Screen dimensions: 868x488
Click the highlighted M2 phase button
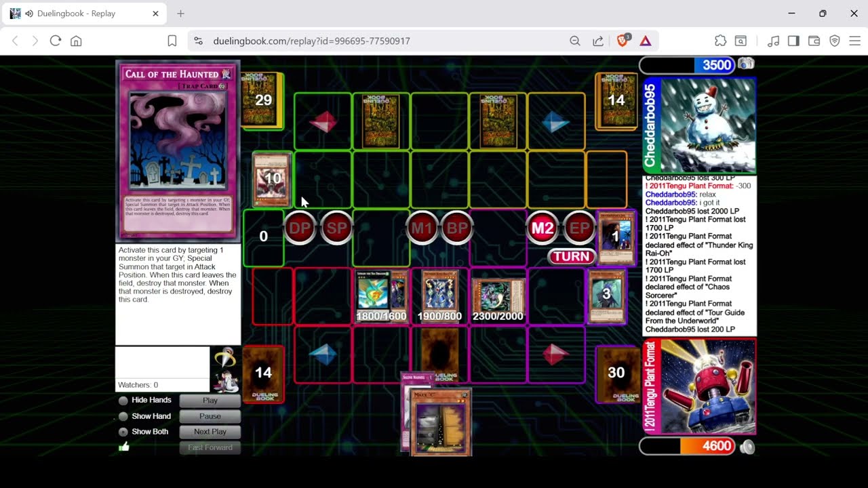pyautogui.click(x=542, y=228)
